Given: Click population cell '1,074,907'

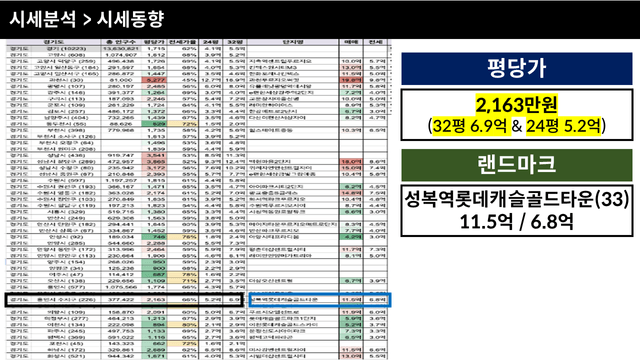Looking at the screenshot, I should 120,55.
